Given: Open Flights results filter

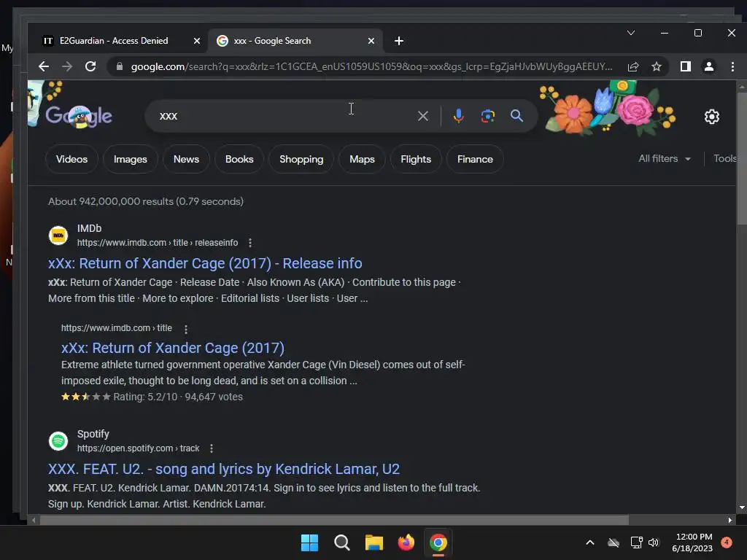Looking at the screenshot, I should pyautogui.click(x=416, y=159).
